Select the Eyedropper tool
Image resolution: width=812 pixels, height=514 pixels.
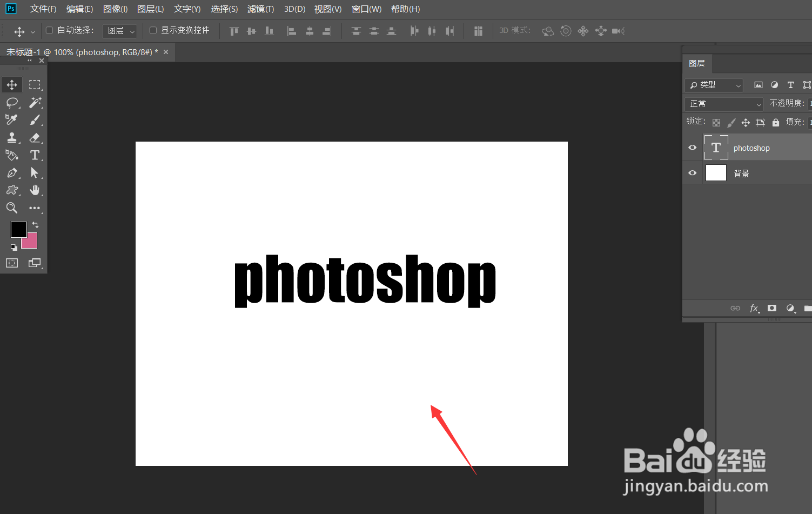tap(12, 120)
